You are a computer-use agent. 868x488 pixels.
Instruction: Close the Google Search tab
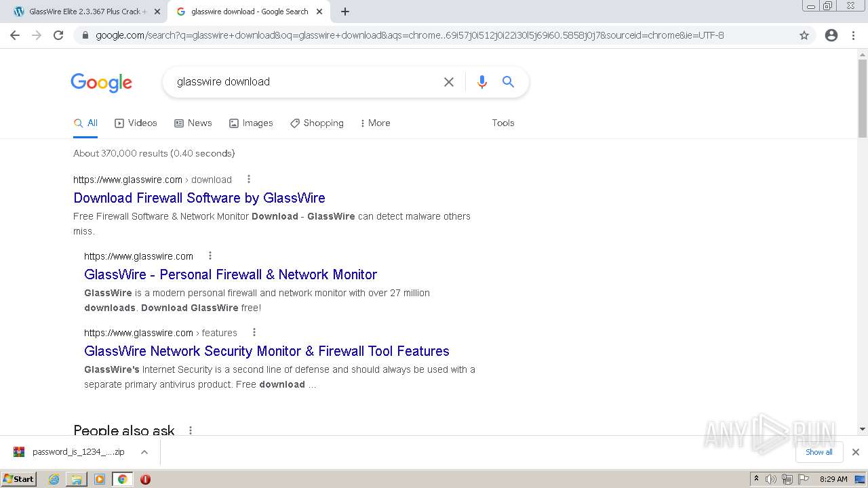pyautogui.click(x=319, y=12)
